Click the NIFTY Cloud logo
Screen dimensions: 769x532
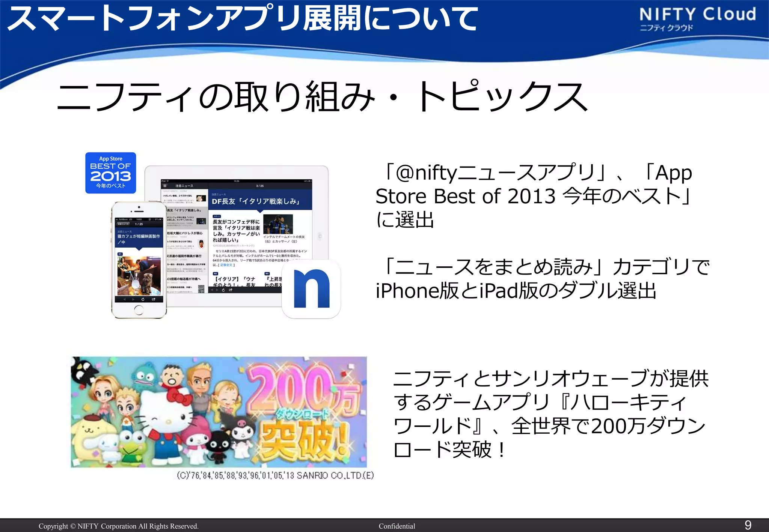point(698,18)
